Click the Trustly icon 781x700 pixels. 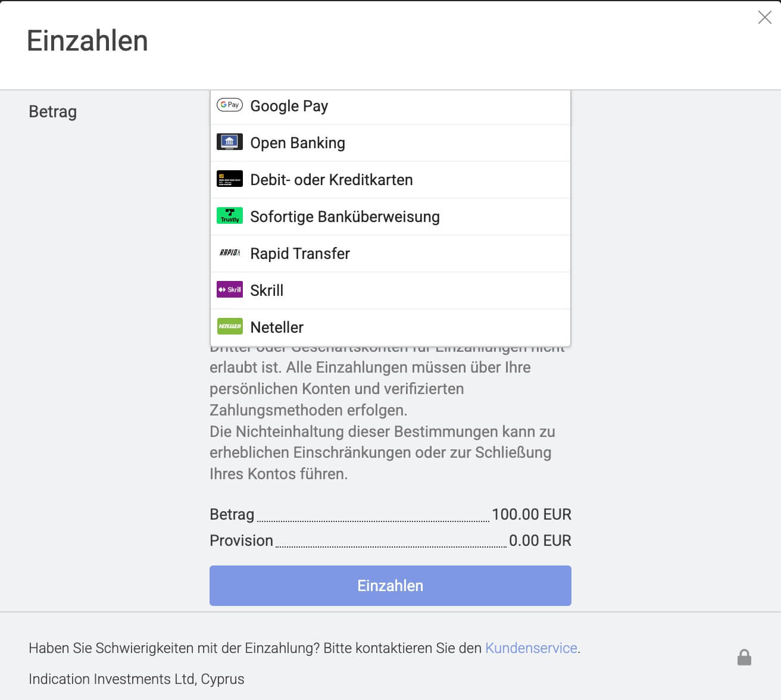pos(229,215)
